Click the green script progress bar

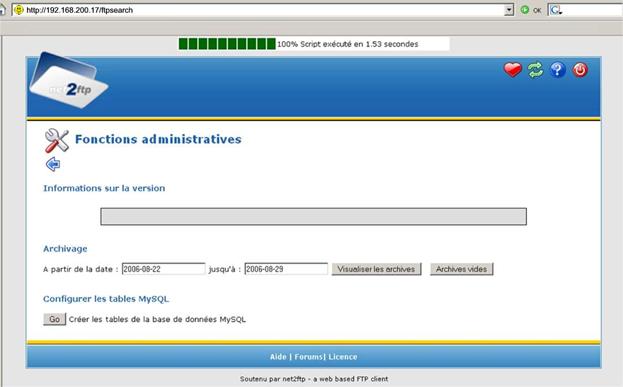(227, 44)
